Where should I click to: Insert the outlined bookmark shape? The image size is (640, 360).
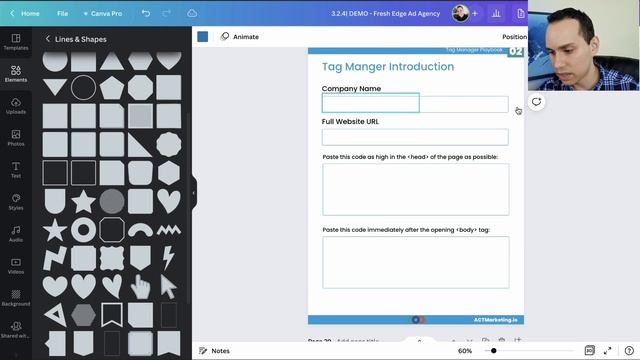tap(112, 315)
